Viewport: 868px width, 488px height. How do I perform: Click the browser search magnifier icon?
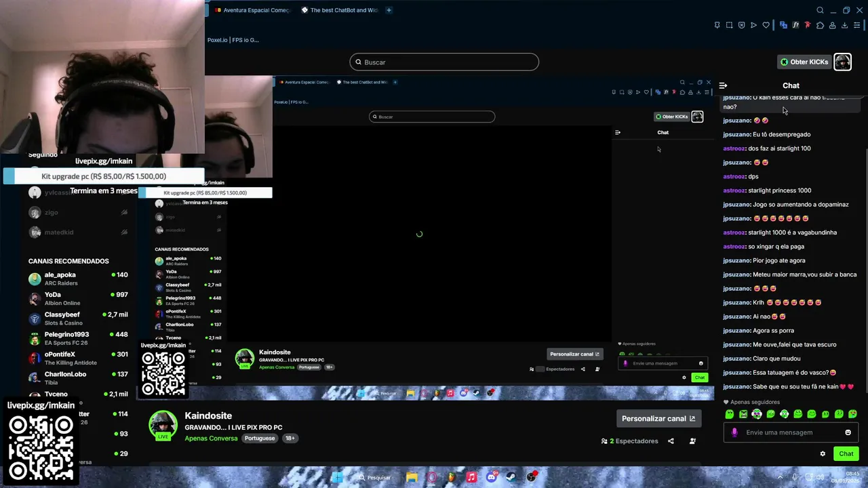click(x=820, y=10)
